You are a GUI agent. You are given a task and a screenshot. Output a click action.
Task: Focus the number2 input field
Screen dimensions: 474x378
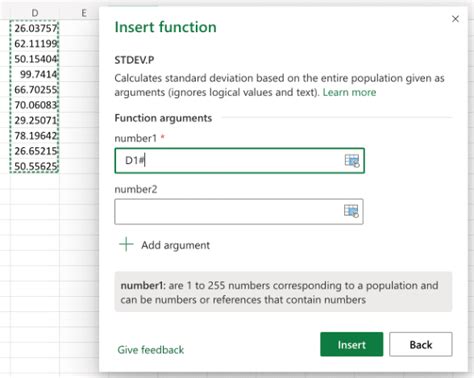pos(239,212)
